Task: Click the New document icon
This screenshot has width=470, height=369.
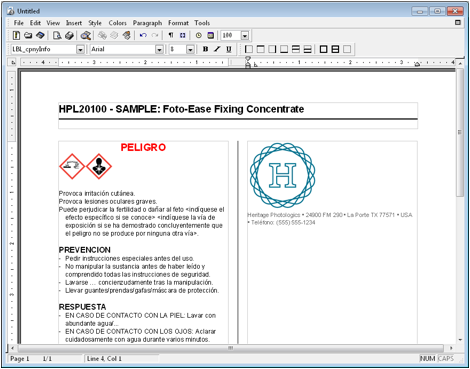Action: pyautogui.click(x=16, y=35)
